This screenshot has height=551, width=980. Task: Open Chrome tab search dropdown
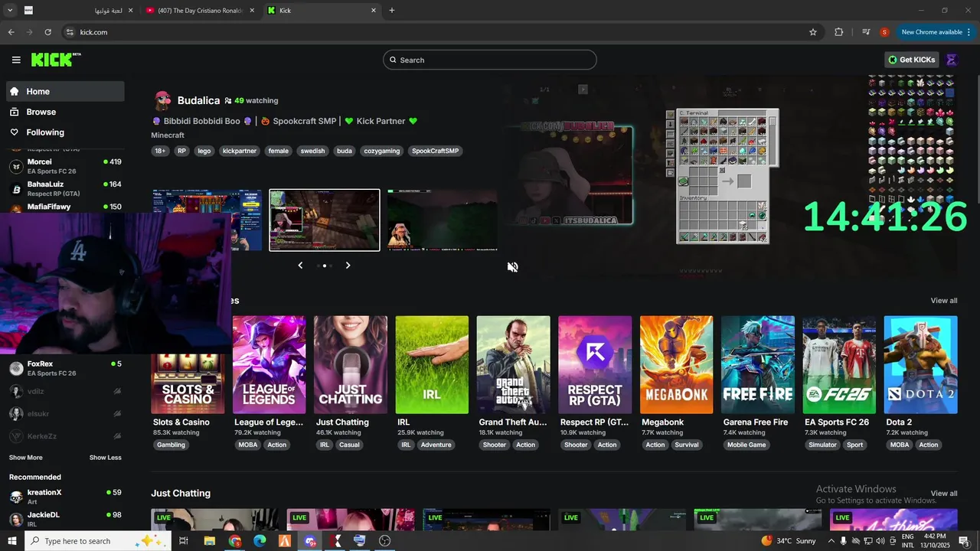coord(10,11)
